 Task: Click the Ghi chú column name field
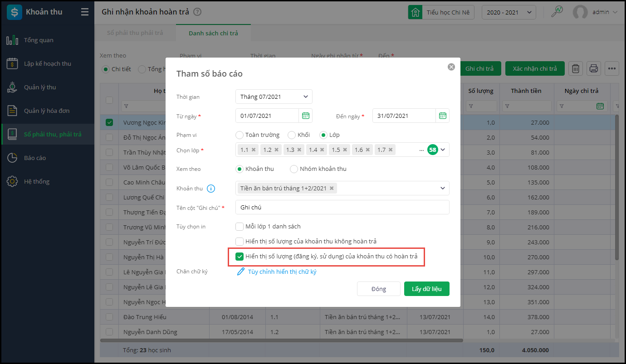342,207
